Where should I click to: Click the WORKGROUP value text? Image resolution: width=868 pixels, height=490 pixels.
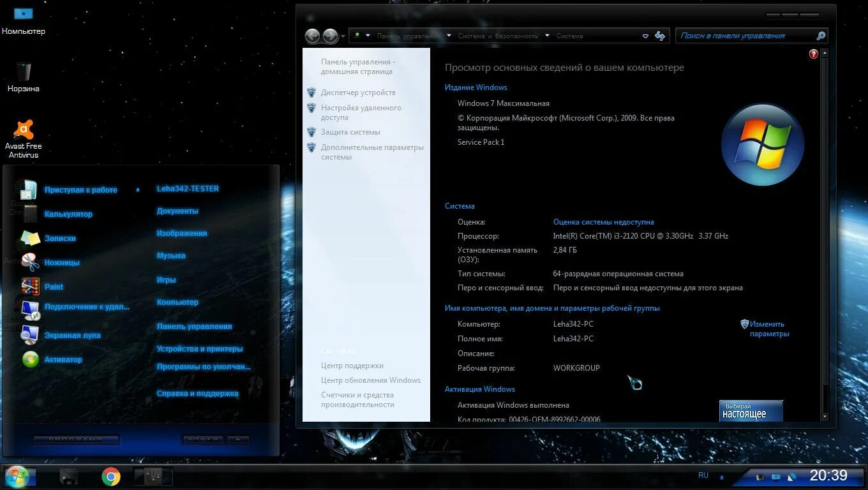pos(576,368)
